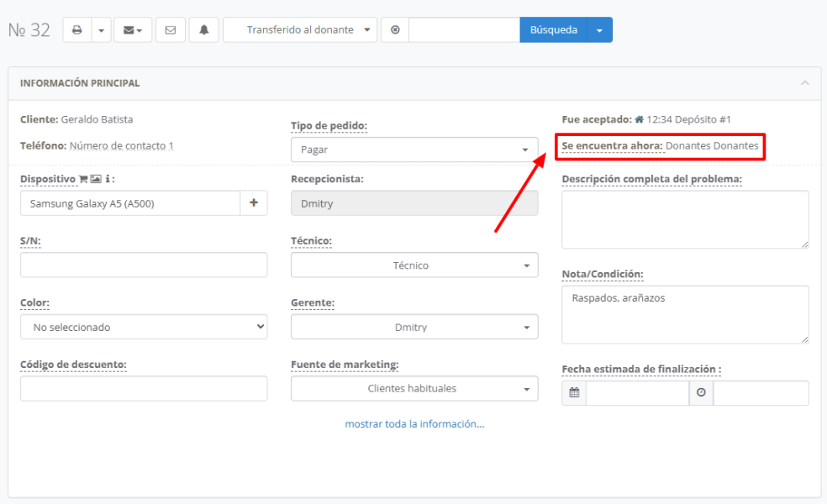Collapse the Información Principal panel
Image resolution: width=827 pixels, height=504 pixels.
pyautogui.click(x=803, y=82)
